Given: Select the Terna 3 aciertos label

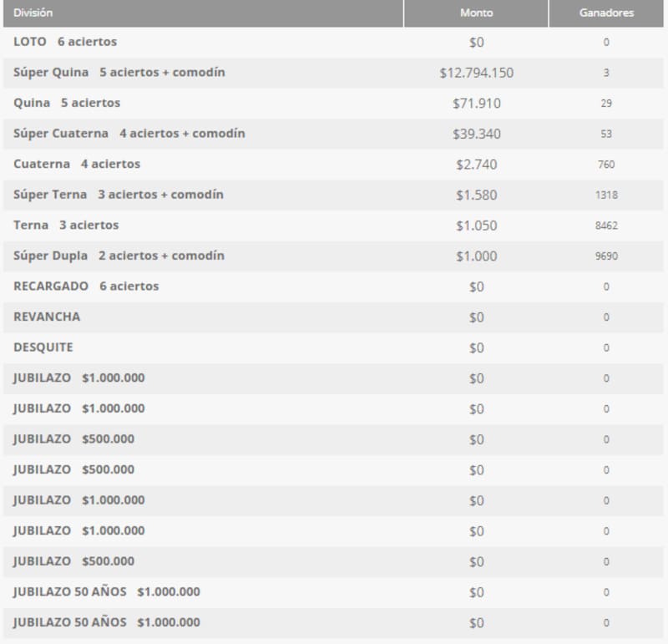Looking at the screenshot, I should (66, 226).
